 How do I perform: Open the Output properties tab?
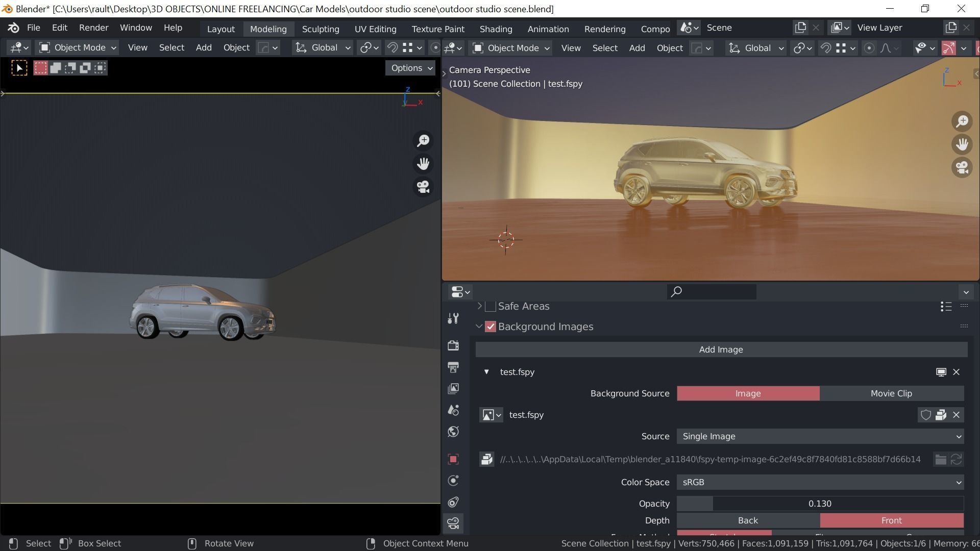tap(453, 367)
